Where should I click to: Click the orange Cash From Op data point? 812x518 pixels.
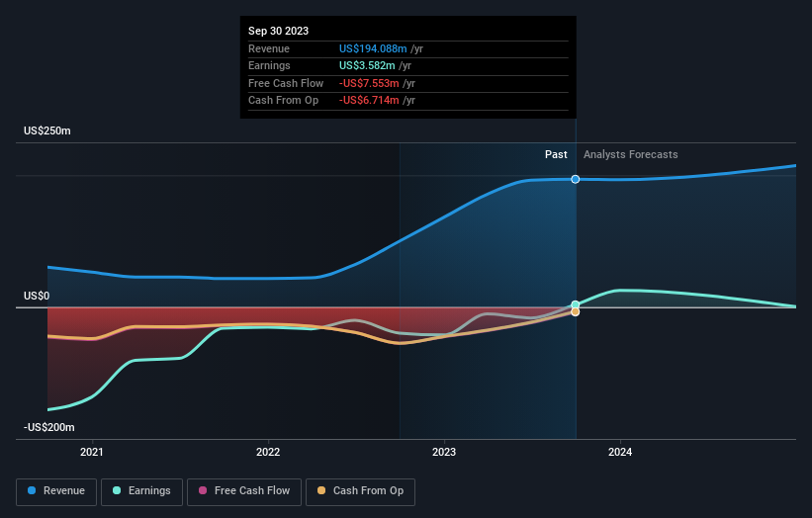click(576, 312)
